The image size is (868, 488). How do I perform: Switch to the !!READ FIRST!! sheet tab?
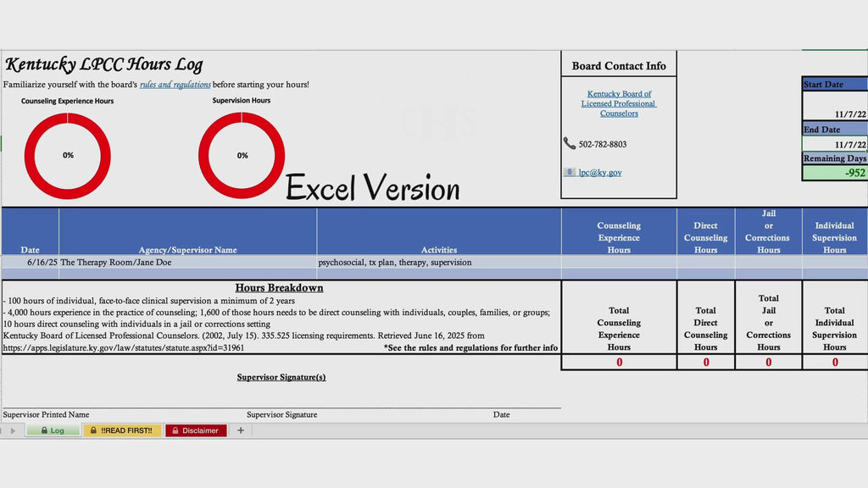click(122, 430)
